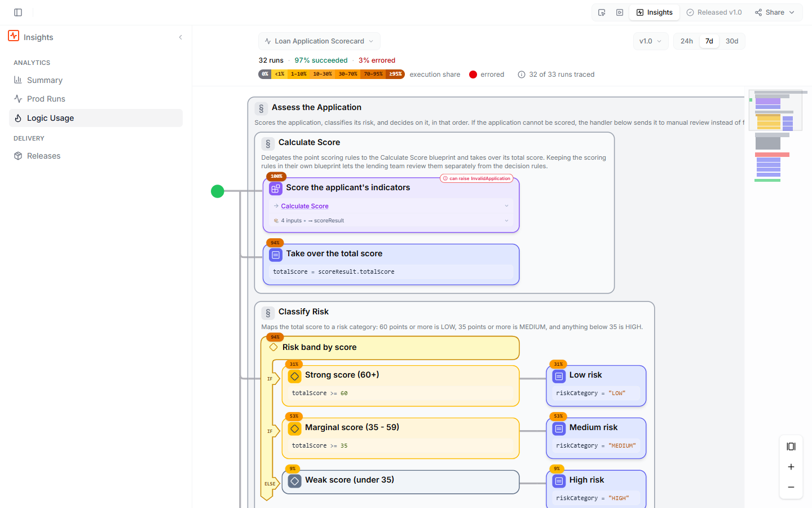Click the inspect cursor icon in top toolbar
The height and width of the screenshot is (508, 812).
click(x=602, y=12)
